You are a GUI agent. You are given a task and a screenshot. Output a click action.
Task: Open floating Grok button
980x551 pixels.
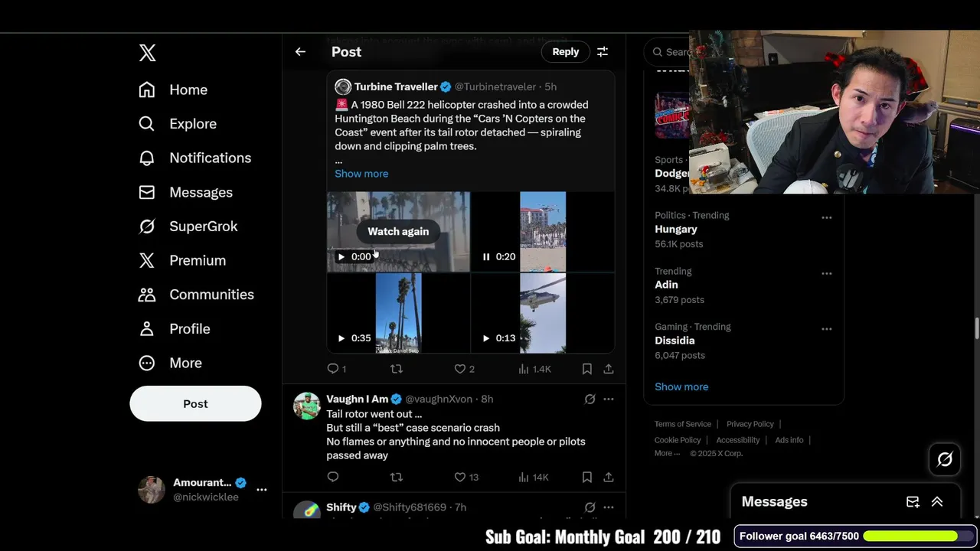click(x=945, y=459)
